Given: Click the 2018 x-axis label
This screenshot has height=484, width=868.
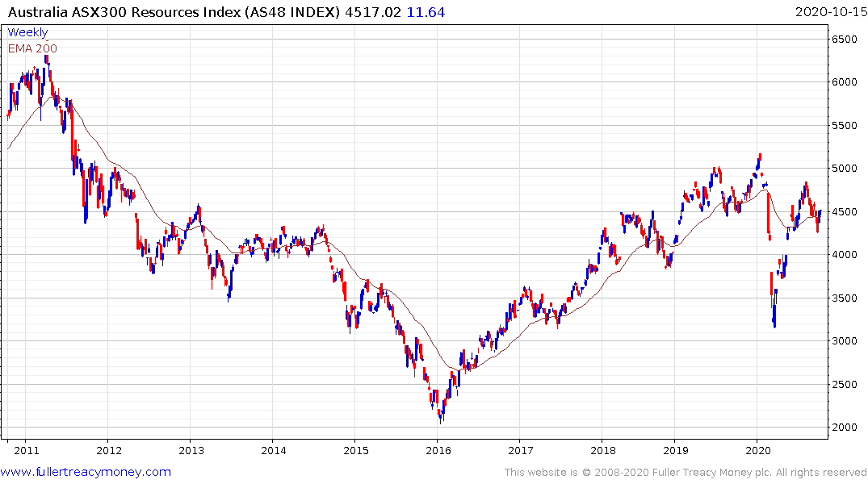Looking at the screenshot, I should (603, 450).
